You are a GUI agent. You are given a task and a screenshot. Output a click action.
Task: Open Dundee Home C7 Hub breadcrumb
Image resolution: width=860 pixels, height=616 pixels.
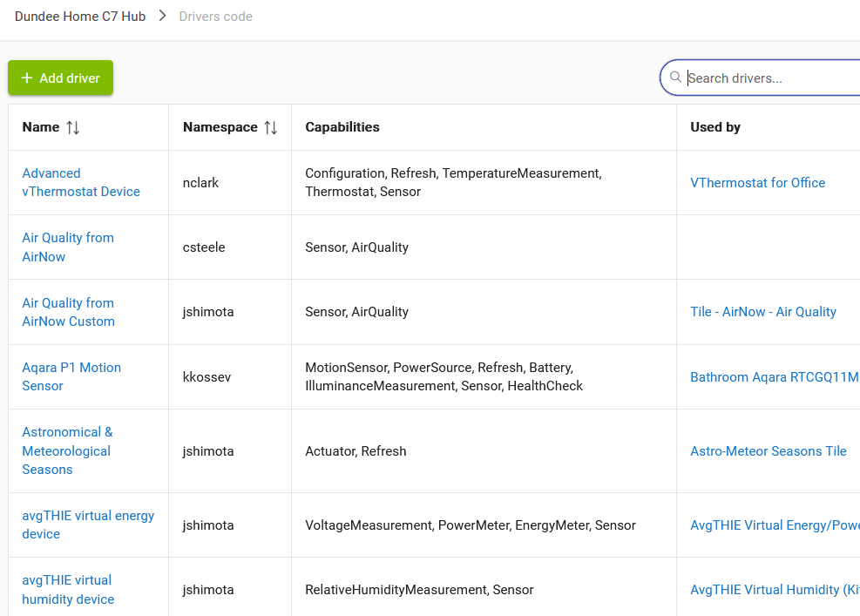tap(80, 17)
